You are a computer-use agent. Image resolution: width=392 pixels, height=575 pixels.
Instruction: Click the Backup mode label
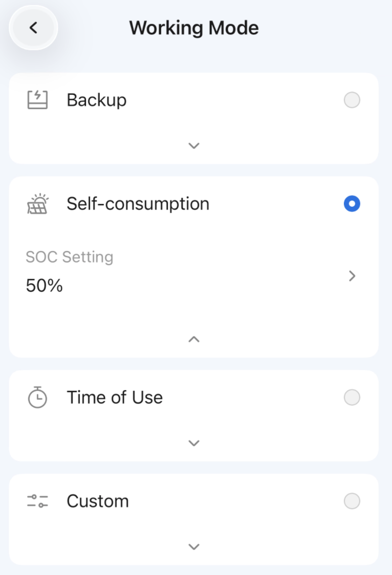[x=97, y=100]
